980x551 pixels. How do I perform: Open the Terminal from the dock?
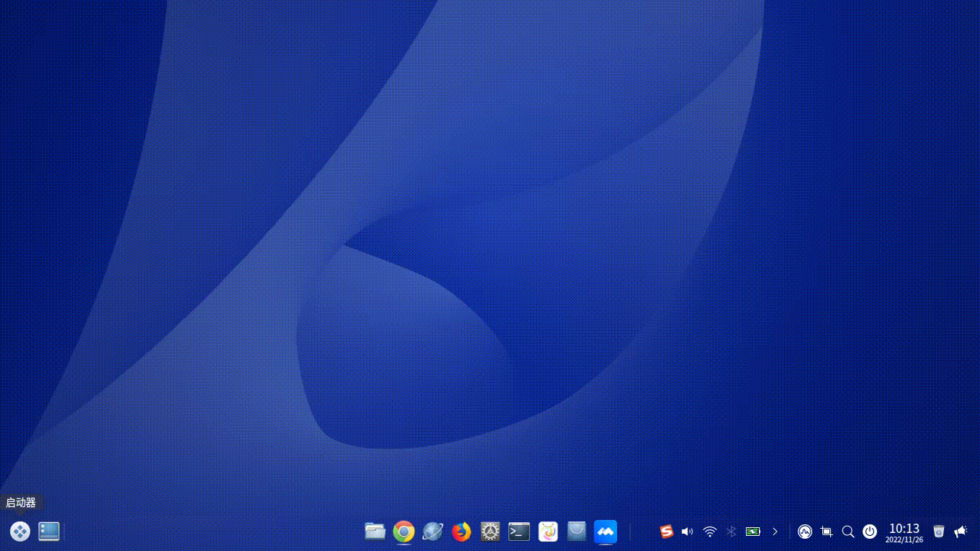519,532
